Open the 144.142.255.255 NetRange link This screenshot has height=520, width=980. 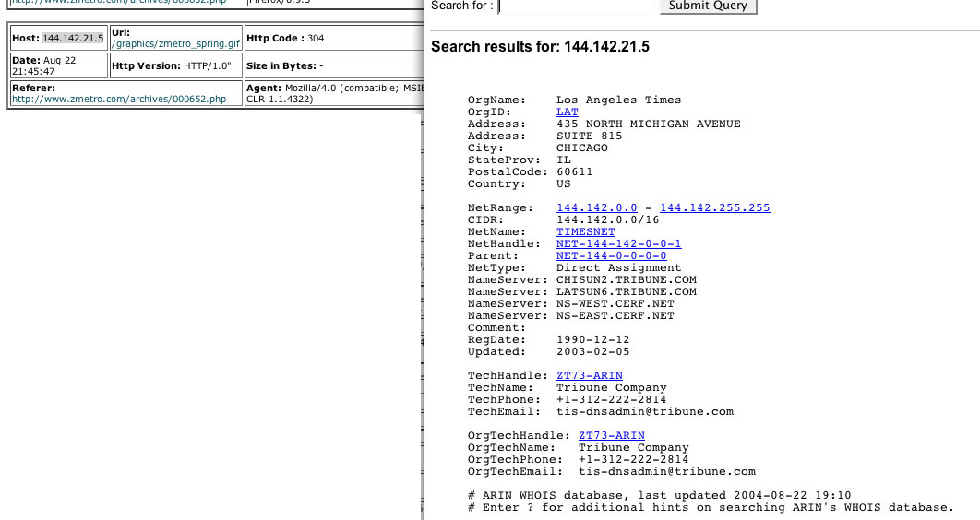point(715,207)
